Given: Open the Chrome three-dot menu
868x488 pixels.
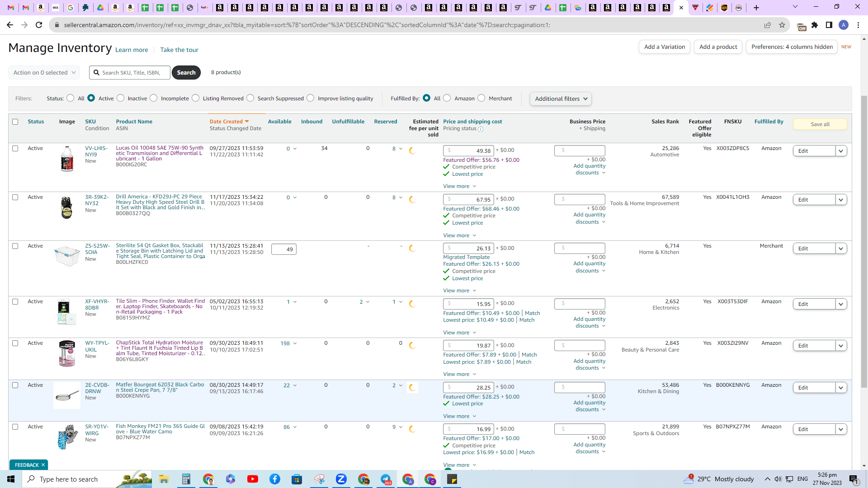Looking at the screenshot, I should pyautogui.click(x=858, y=25).
